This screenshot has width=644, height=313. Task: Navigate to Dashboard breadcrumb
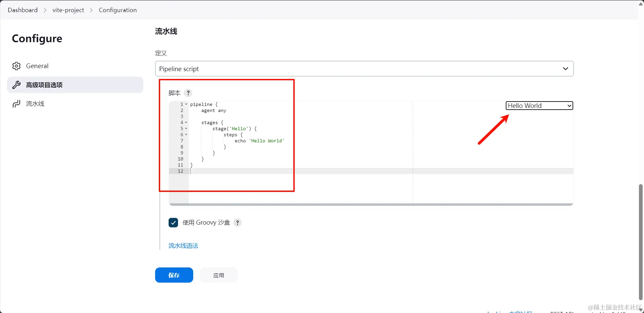[23, 10]
